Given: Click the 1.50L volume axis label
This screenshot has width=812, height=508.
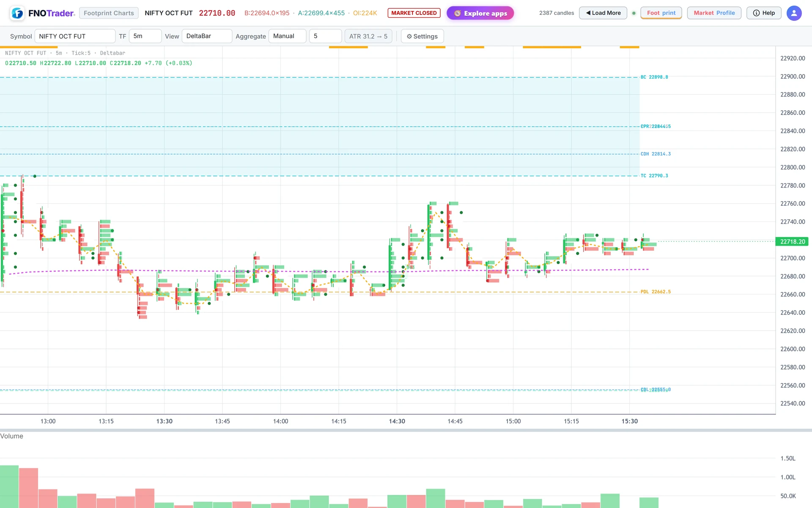Looking at the screenshot, I should click(x=788, y=458).
